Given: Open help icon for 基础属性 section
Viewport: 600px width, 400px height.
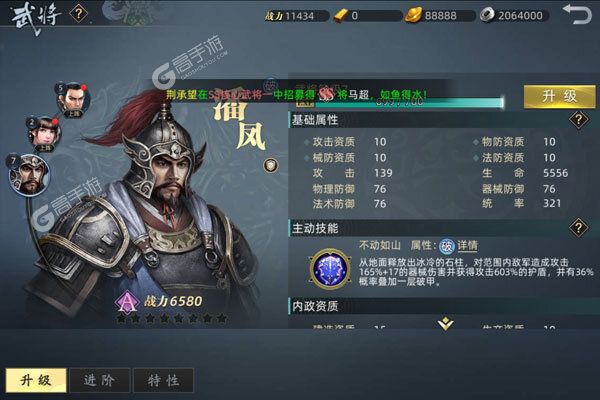Looking at the screenshot, I should pyautogui.click(x=578, y=120).
